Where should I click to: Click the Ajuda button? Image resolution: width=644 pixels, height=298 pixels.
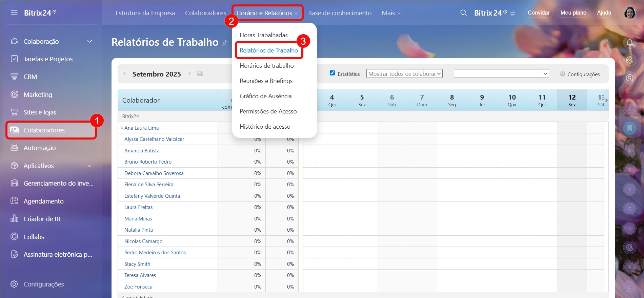[x=604, y=13]
